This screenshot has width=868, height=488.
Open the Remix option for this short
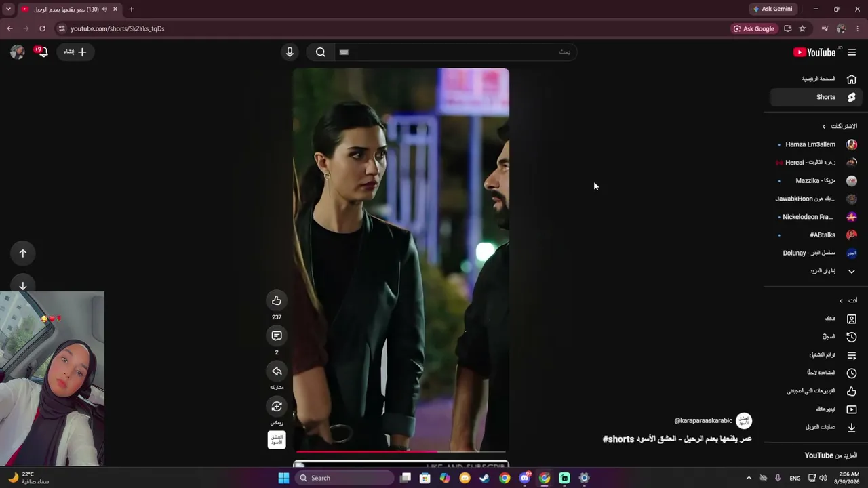(x=277, y=406)
